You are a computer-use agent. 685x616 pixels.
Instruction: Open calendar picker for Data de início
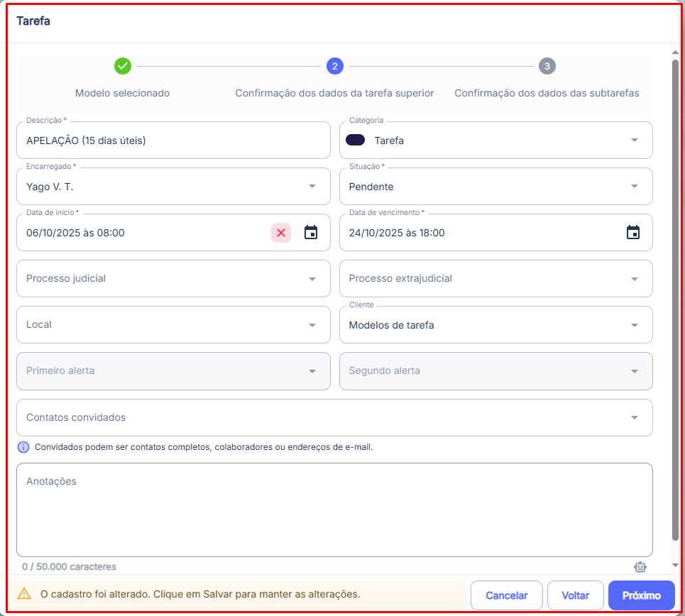point(311,233)
